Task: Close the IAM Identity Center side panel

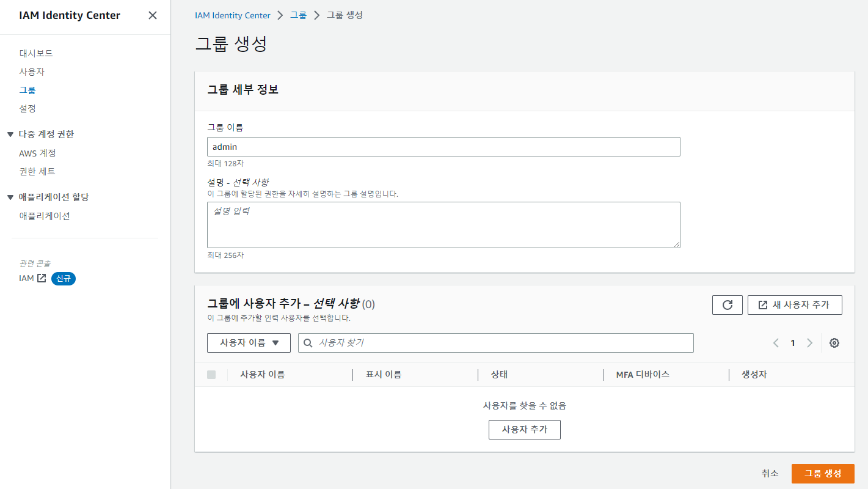Action: pyautogui.click(x=153, y=15)
